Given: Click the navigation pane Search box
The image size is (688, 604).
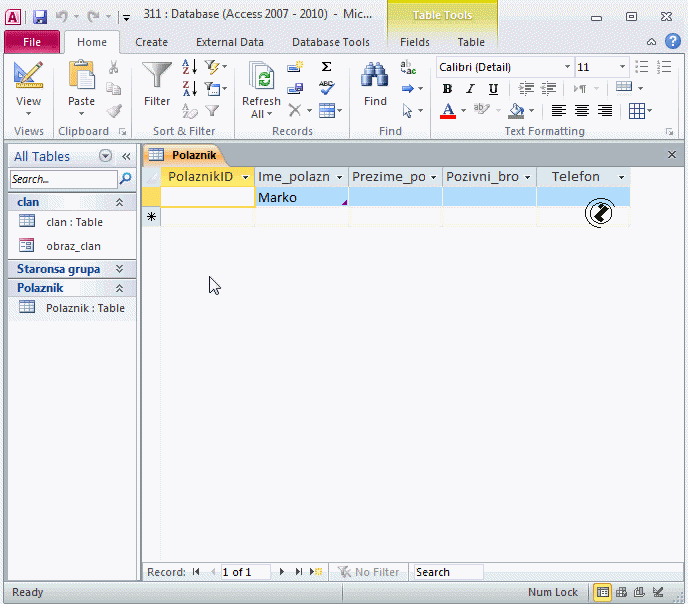Looking at the screenshot, I should (64, 179).
